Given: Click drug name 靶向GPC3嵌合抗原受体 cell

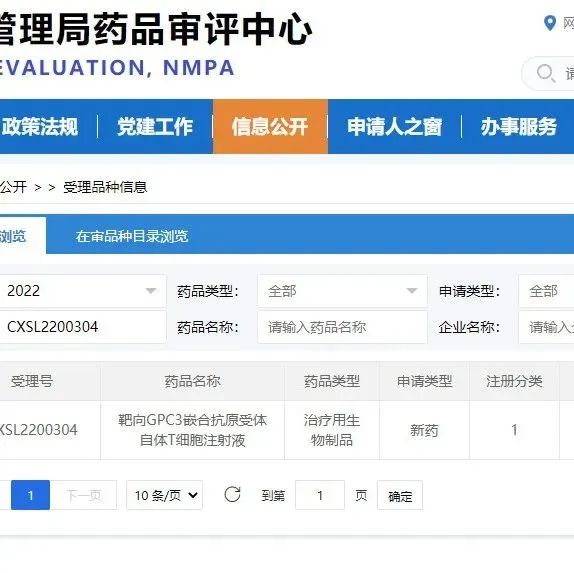Looking at the screenshot, I should 193,430.
